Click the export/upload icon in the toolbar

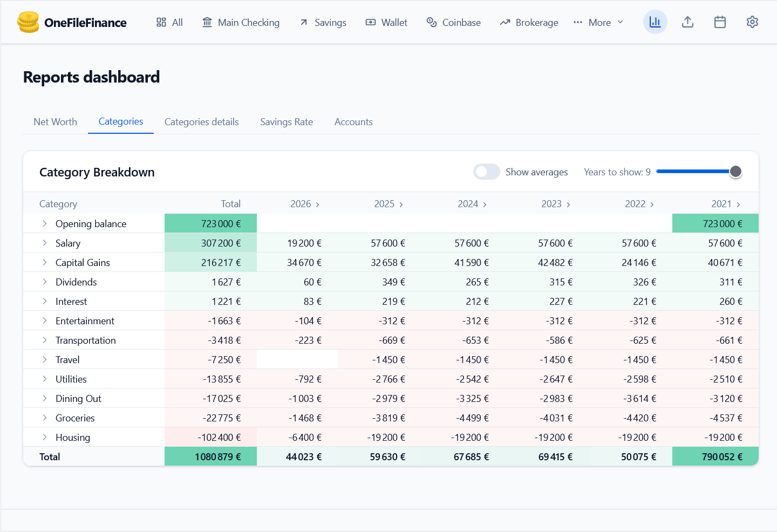click(687, 22)
